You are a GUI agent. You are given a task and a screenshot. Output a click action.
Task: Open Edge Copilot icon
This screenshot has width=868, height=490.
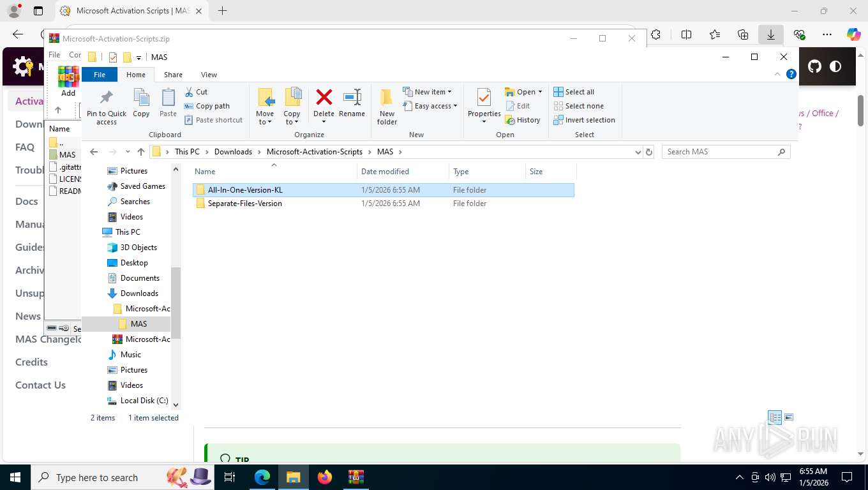point(853,35)
